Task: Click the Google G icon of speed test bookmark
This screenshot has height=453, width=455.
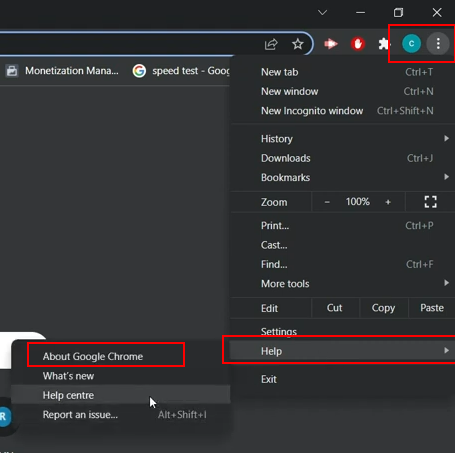Action: [139, 71]
